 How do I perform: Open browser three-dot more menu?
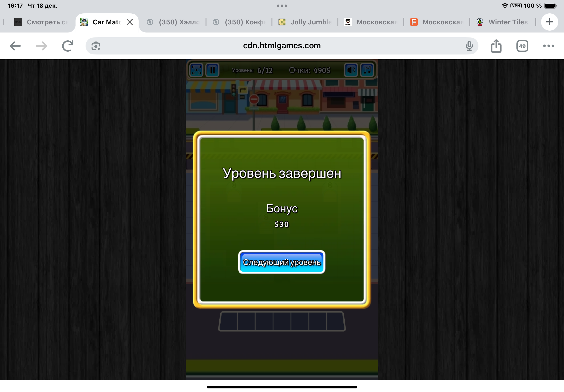tap(548, 46)
